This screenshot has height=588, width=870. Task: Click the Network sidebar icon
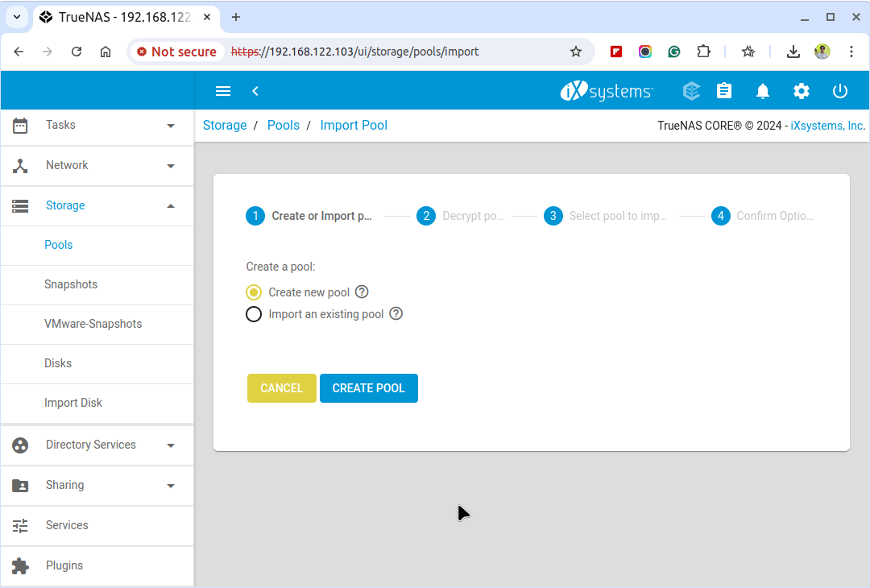point(20,166)
